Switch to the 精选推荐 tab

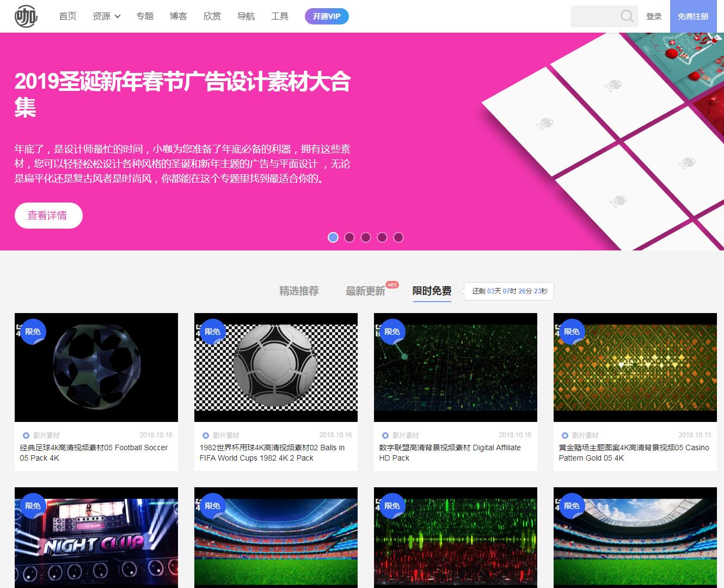299,291
